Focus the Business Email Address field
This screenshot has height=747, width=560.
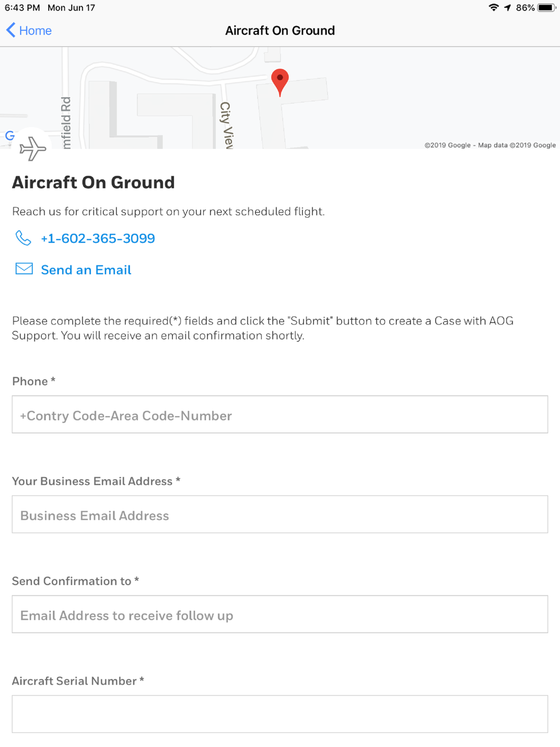(280, 514)
